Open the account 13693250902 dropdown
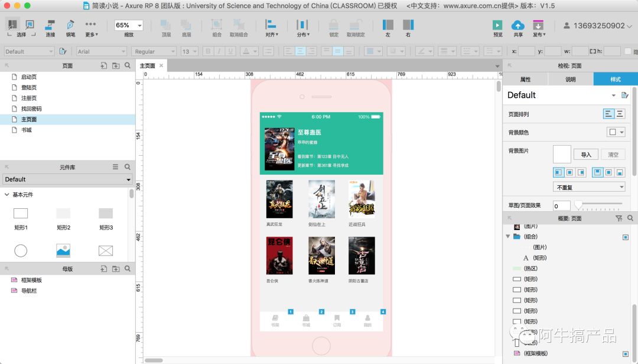638x364 pixels. pos(598,25)
